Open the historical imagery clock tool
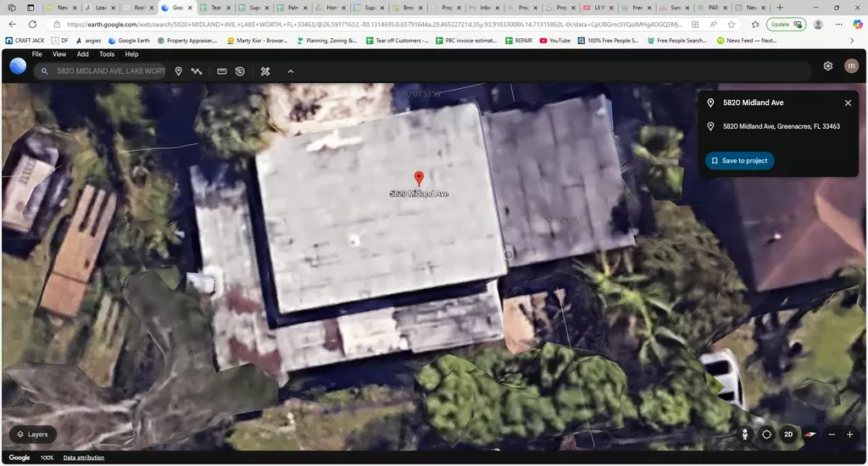868x466 pixels. (240, 71)
